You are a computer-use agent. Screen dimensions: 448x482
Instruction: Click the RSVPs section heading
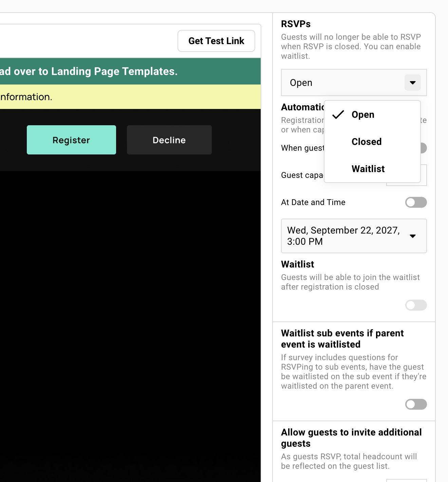point(296,24)
